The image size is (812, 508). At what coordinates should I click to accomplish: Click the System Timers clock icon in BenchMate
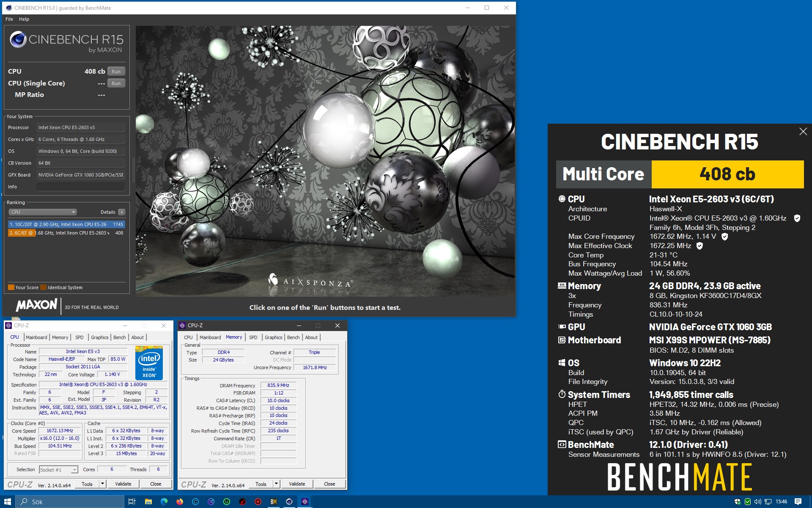(x=562, y=395)
